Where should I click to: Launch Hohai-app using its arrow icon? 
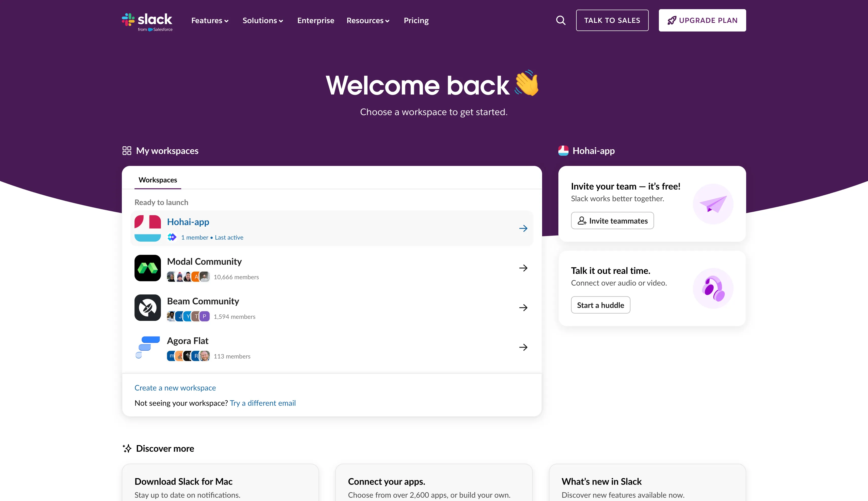point(523,228)
